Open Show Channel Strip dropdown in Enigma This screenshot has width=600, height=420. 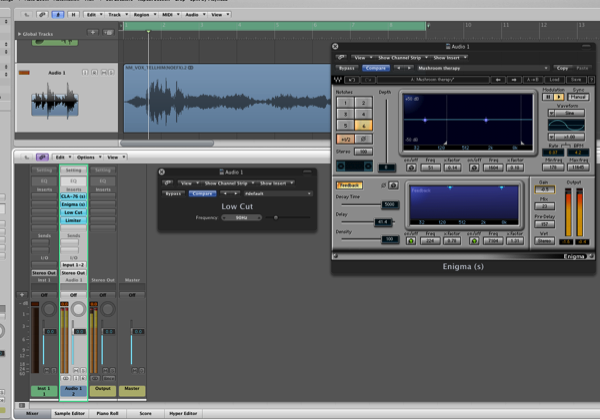click(403, 58)
